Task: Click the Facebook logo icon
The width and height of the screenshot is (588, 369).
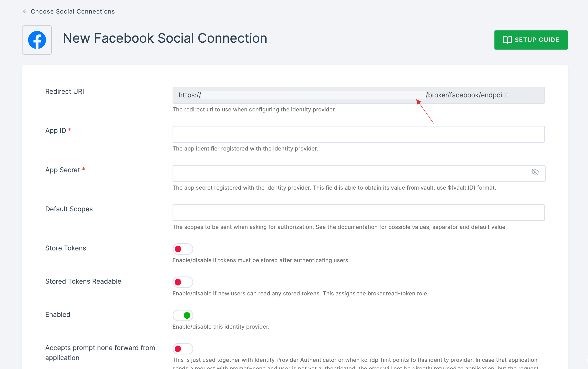Action: (x=37, y=40)
